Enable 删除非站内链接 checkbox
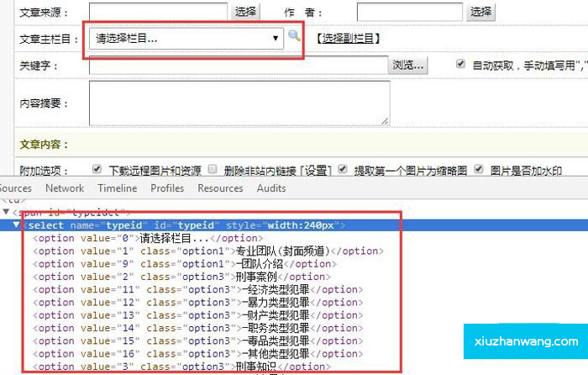 (x=213, y=168)
